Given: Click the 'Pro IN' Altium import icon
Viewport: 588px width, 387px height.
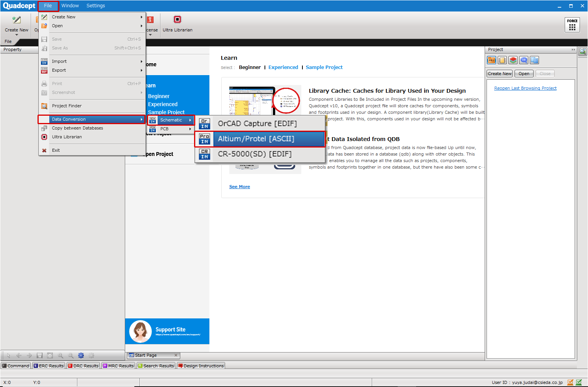Looking at the screenshot, I should [x=204, y=139].
